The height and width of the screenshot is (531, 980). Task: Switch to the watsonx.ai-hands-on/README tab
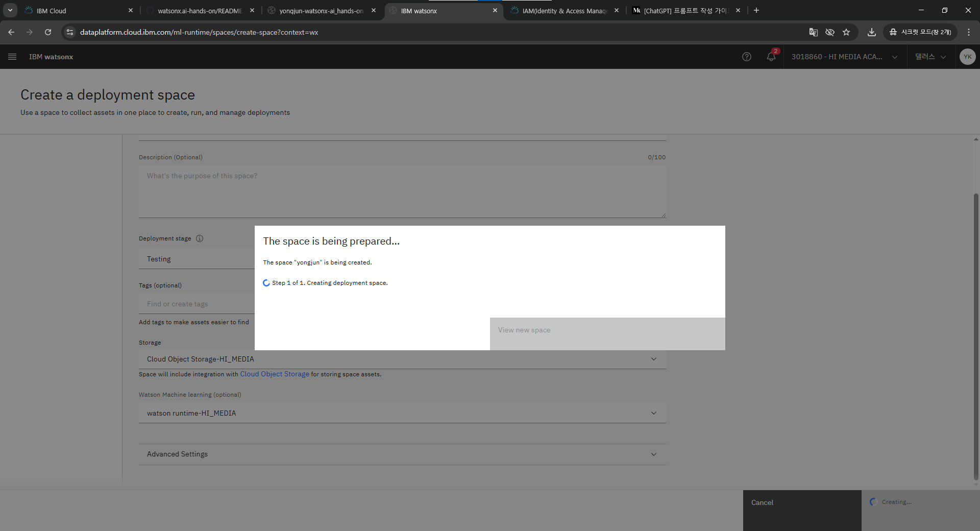(200, 11)
